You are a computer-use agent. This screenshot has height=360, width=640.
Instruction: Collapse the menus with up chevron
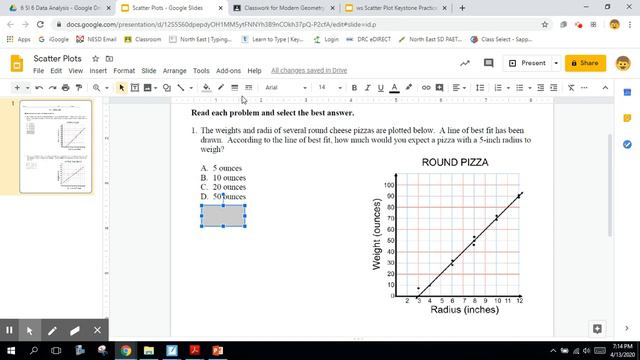[605, 88]
